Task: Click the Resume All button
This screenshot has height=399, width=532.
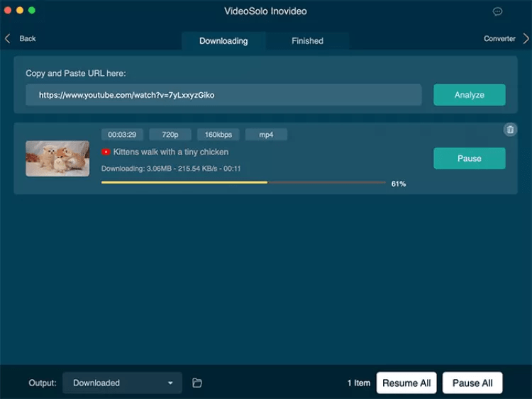Action: tap(406, 383)
